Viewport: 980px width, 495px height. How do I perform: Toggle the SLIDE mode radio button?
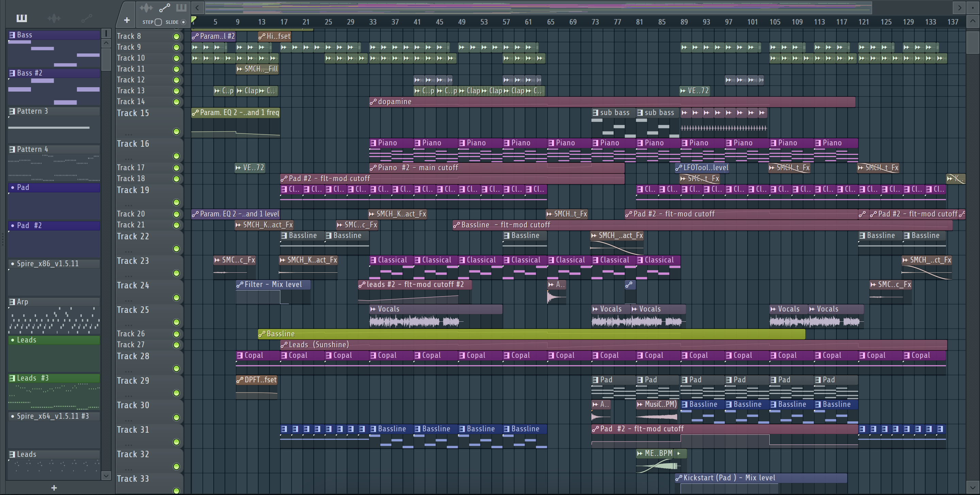pos(183,22)
